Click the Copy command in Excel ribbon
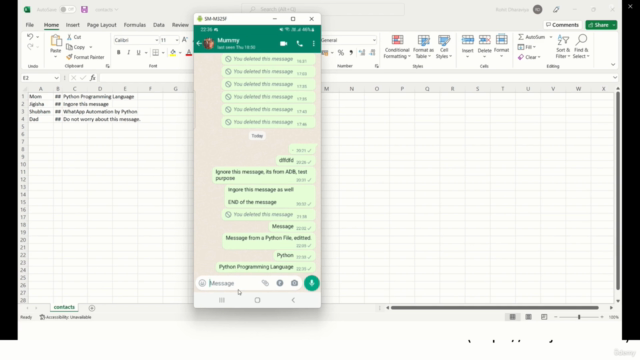Image resolution: width=640 pixels, height=360 pixels. (76, 47)
